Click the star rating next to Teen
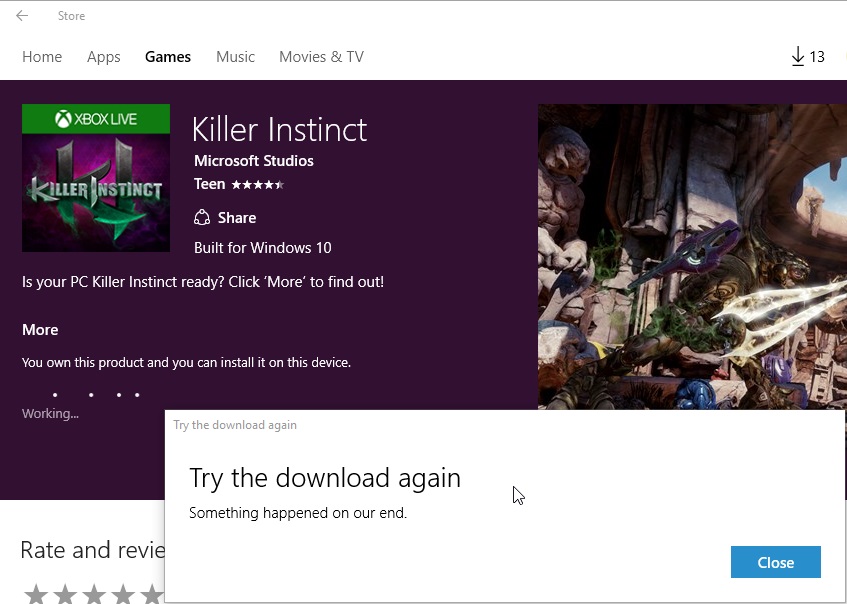Viewport: 847px width, 604px height. coord(258,185)
